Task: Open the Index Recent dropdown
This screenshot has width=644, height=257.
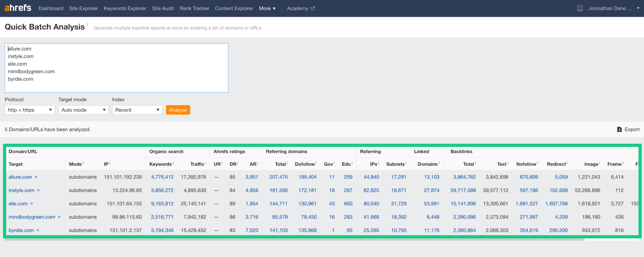Action: point(137,110)
